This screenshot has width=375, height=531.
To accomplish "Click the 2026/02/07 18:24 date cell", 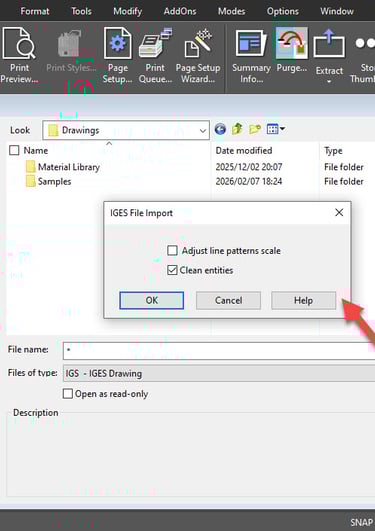I will click(x=249, y=182).
